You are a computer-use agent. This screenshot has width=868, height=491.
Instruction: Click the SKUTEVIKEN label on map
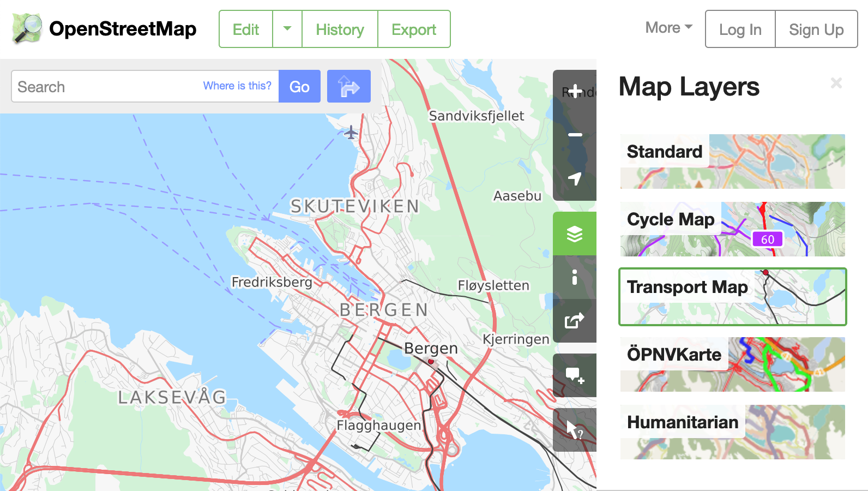point(355,206)
